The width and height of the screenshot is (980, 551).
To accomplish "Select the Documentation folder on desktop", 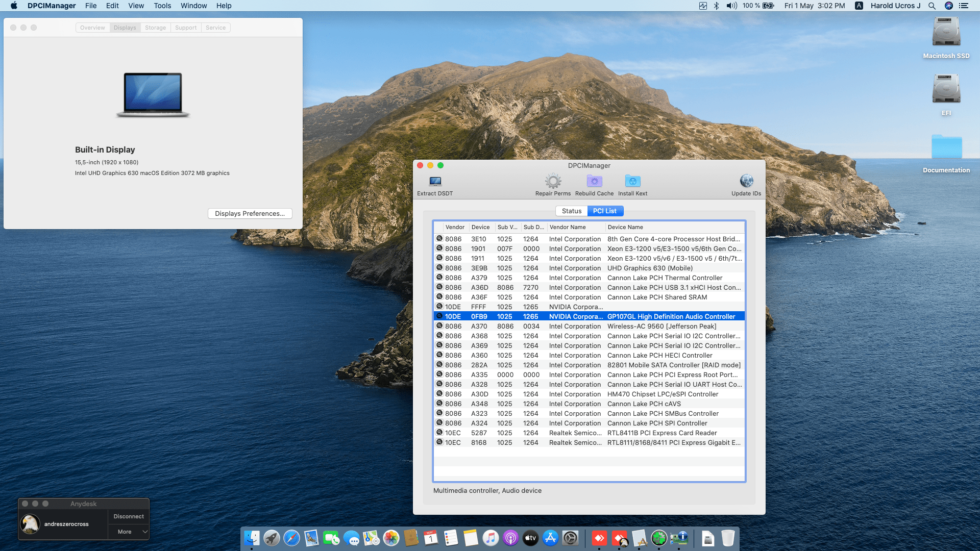I will tap(946, 148).
